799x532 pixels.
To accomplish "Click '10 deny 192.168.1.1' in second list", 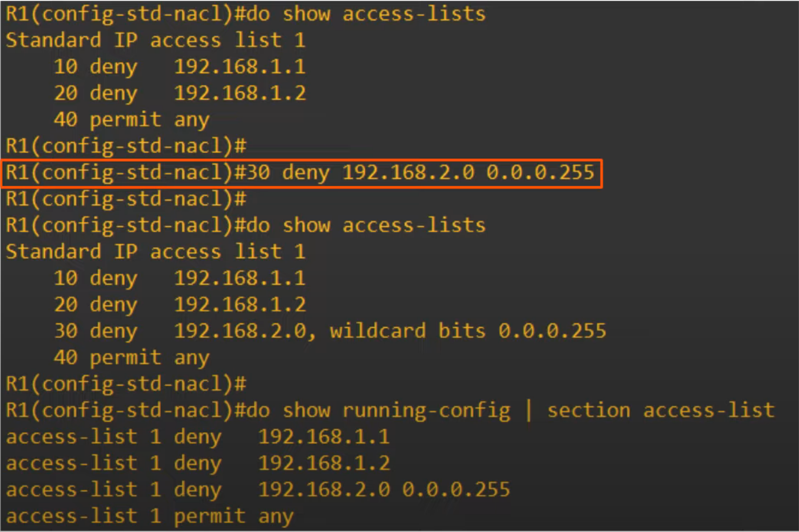I will 180,279.
